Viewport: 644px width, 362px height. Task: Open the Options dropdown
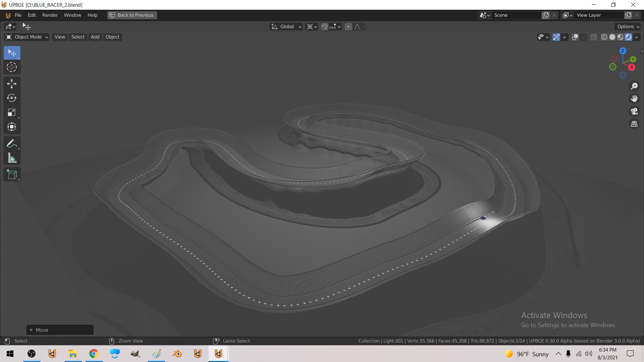tap(628, 26)
